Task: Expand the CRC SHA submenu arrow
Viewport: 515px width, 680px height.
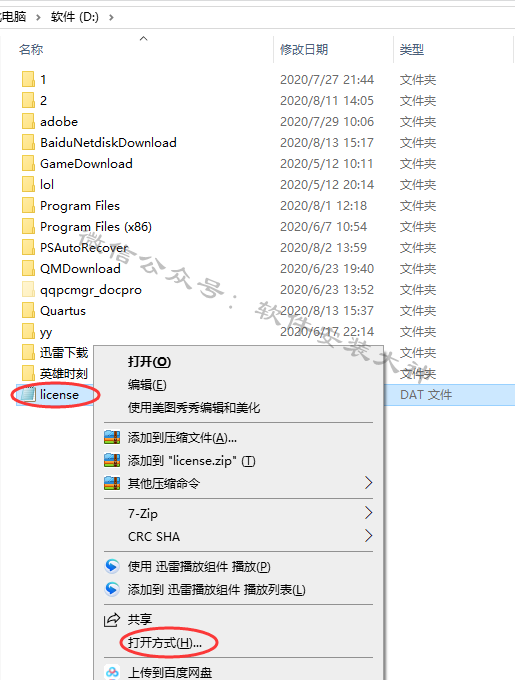Action: [368, 536]
